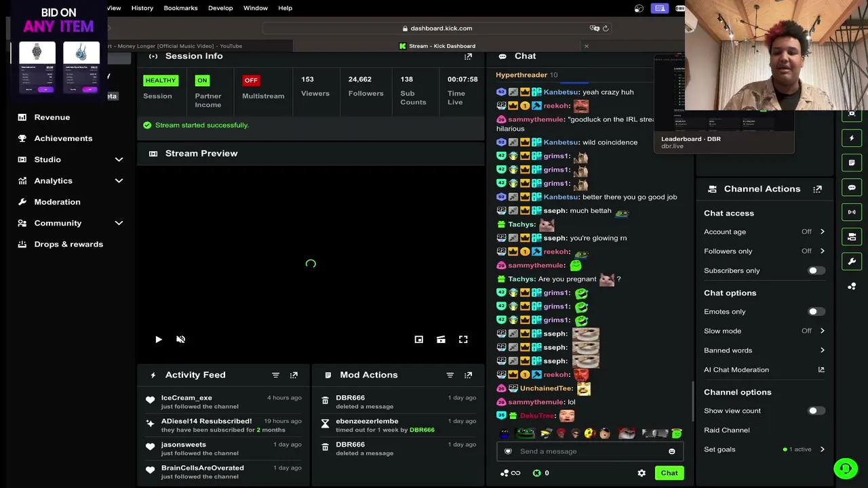Open Slow mode setting

coord(764,331)
